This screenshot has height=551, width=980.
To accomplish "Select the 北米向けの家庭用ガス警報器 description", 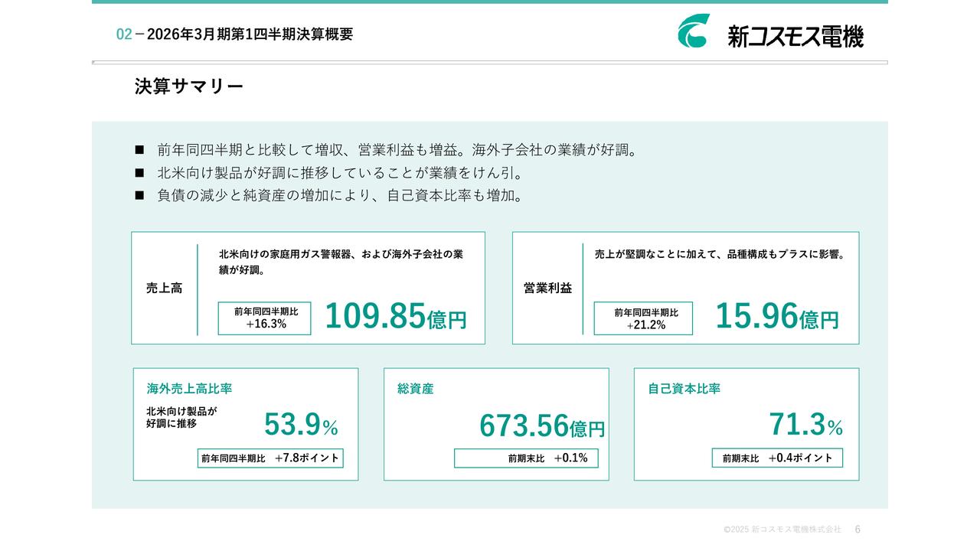I will (341, 262).
